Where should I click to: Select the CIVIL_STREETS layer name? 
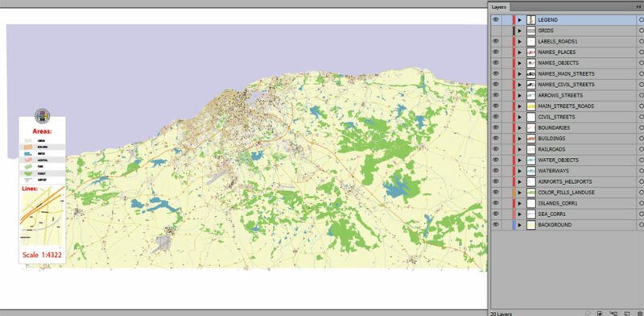pyautogui.click(x=556, y=117)
